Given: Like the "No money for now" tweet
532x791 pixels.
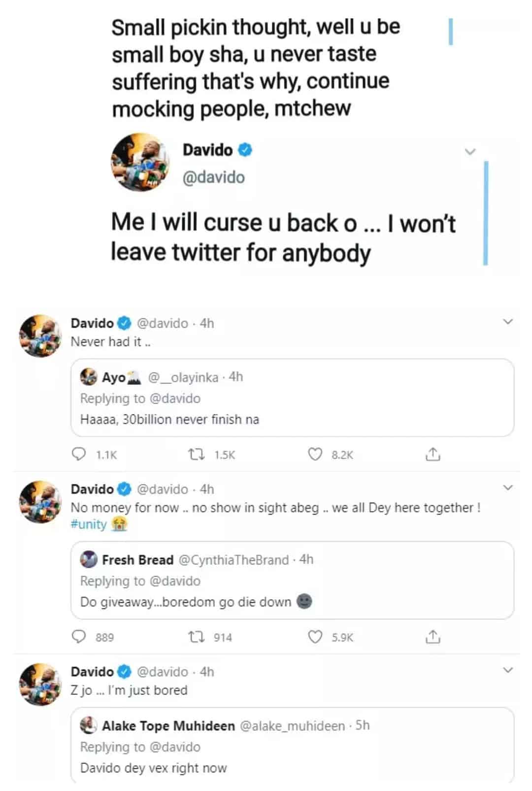Looking at the screenshot, I should [315, 637].
